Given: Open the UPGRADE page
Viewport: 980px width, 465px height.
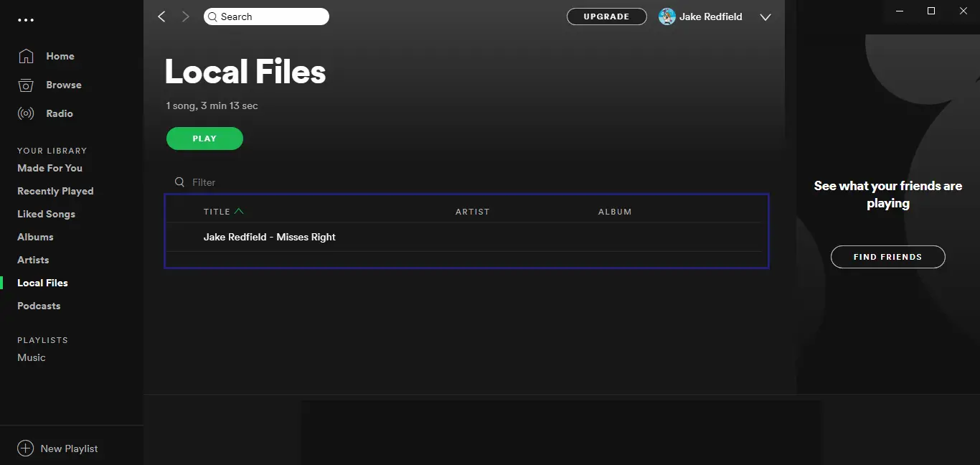Looking at the screenshot, I should point(606,16).
